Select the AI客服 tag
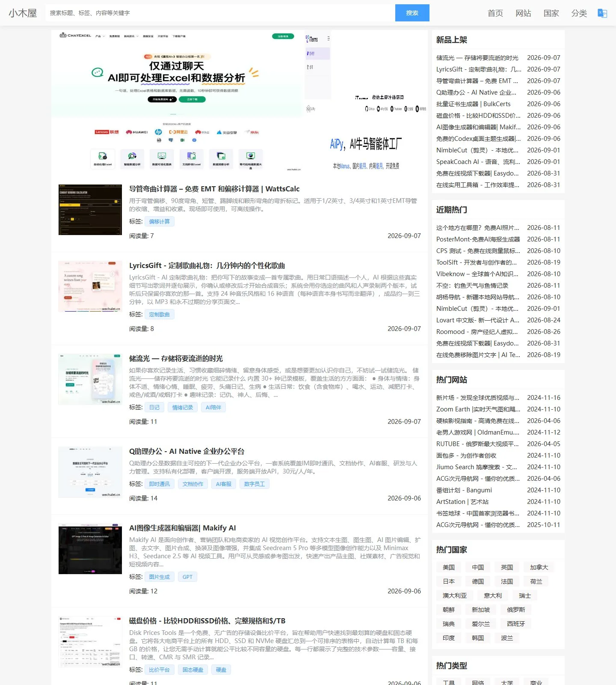616x685 pixels. tap(224, 484)
